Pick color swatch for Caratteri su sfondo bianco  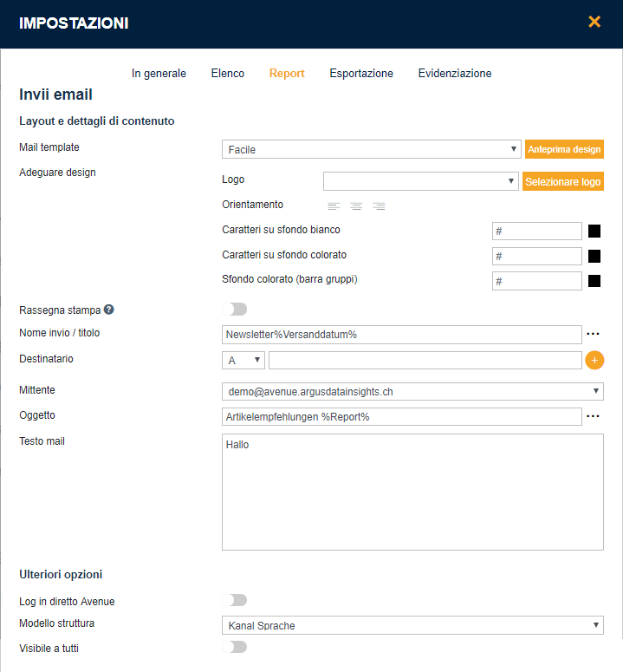point(594,231)
